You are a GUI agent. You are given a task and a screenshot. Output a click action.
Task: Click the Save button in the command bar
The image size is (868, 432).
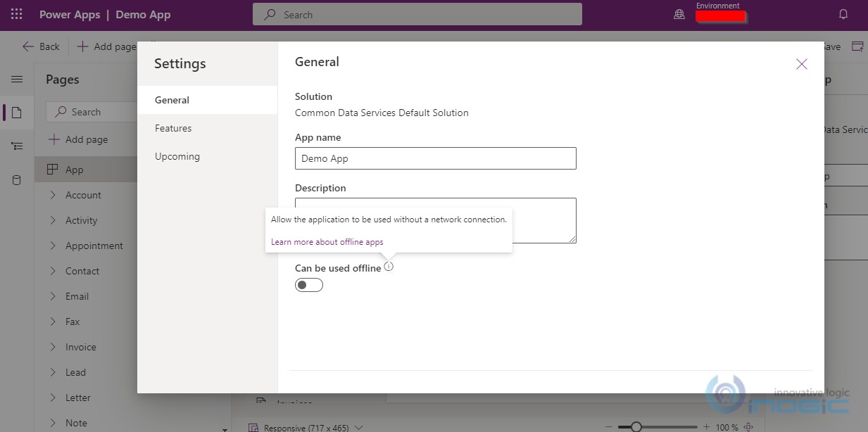[x=832, y=46]
